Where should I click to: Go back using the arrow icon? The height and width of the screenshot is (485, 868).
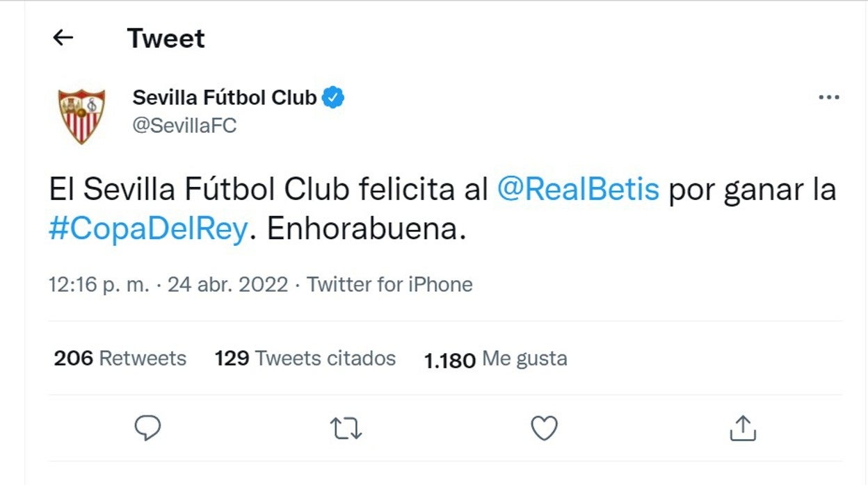pyautogui.click(x=63, y=38)
